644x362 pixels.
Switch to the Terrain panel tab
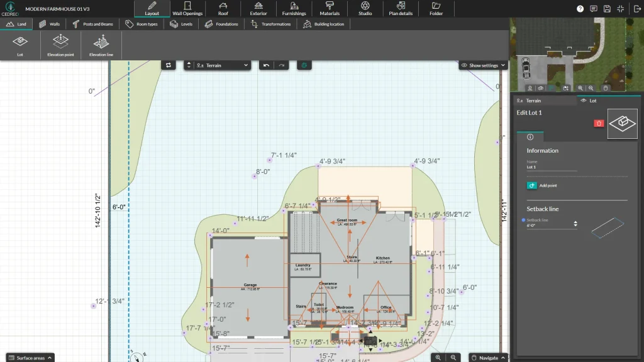[x=545, y=101]
